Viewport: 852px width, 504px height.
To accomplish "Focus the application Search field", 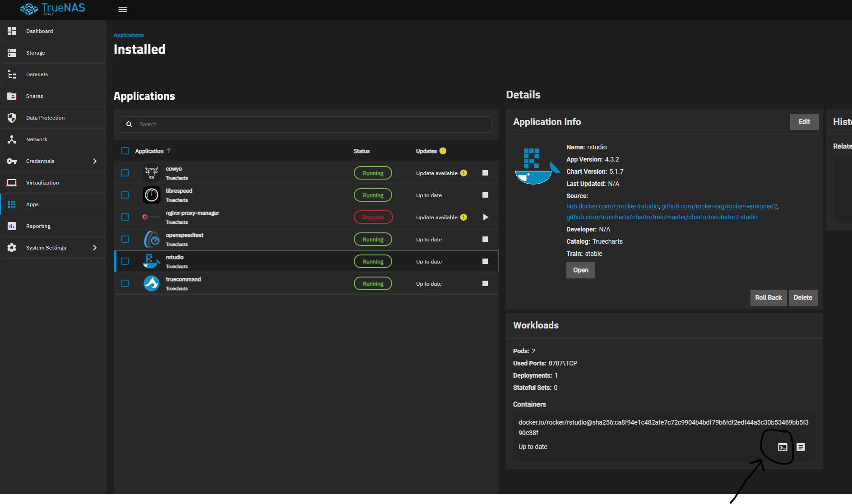I will click(306, 125).
